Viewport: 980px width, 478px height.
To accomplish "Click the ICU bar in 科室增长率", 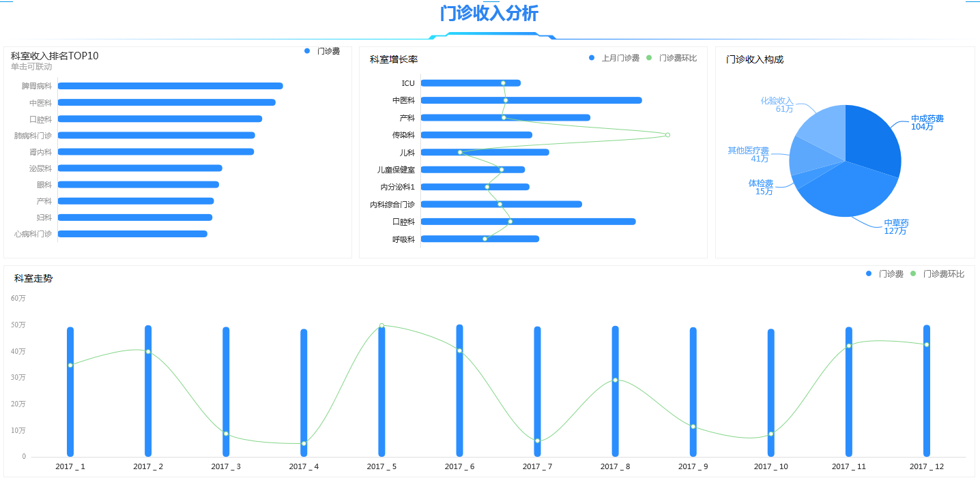I will (x=471, y=83).
